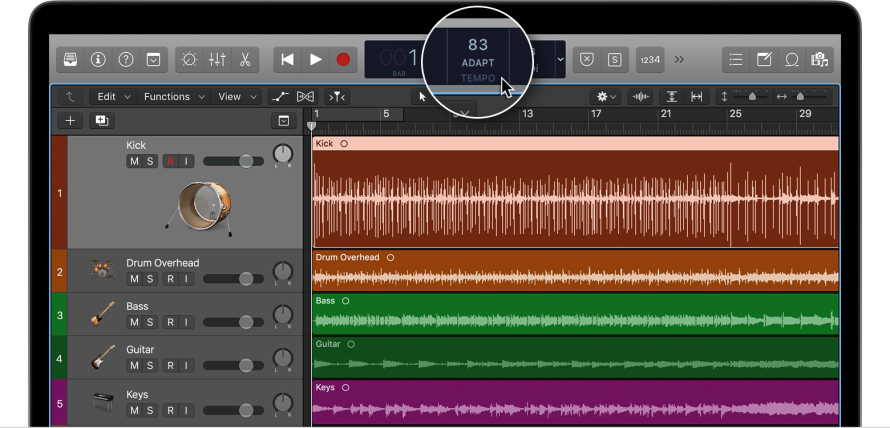This screenshot has height=428, width=890.
Task: Open the View menu in Tracks area
Action: coord(237,97)
